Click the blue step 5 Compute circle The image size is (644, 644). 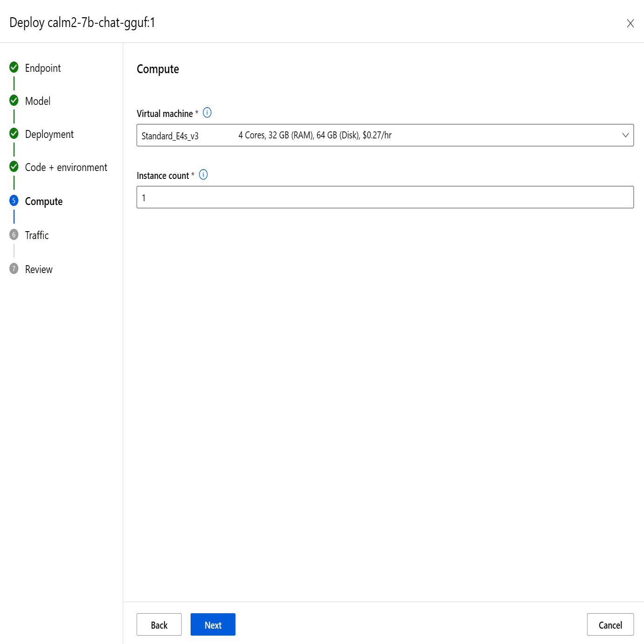point(14,200)
